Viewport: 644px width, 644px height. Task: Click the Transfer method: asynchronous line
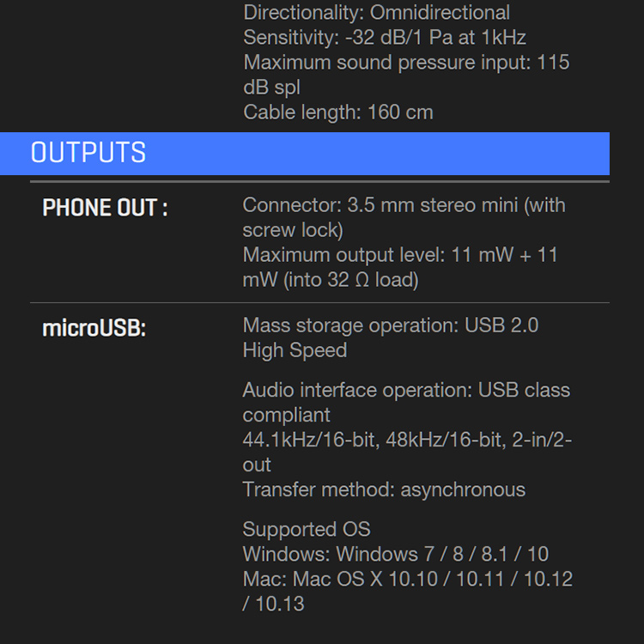(384, 489)
